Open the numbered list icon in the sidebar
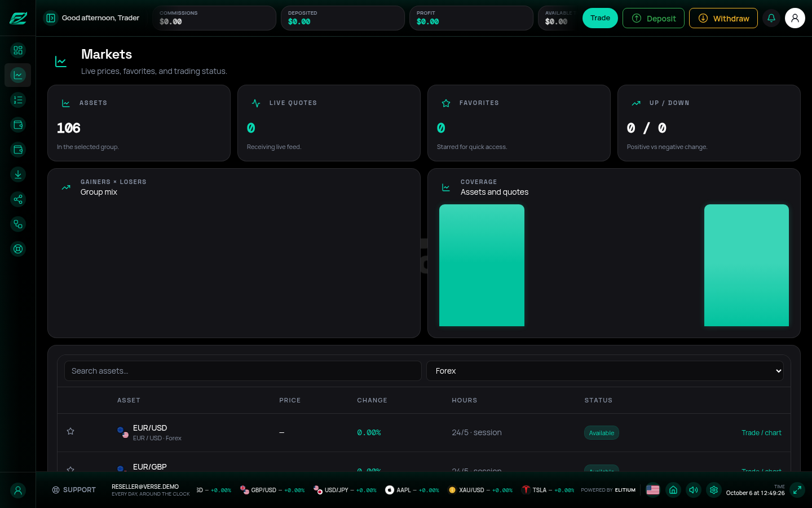812x508 pixels. 18,100
